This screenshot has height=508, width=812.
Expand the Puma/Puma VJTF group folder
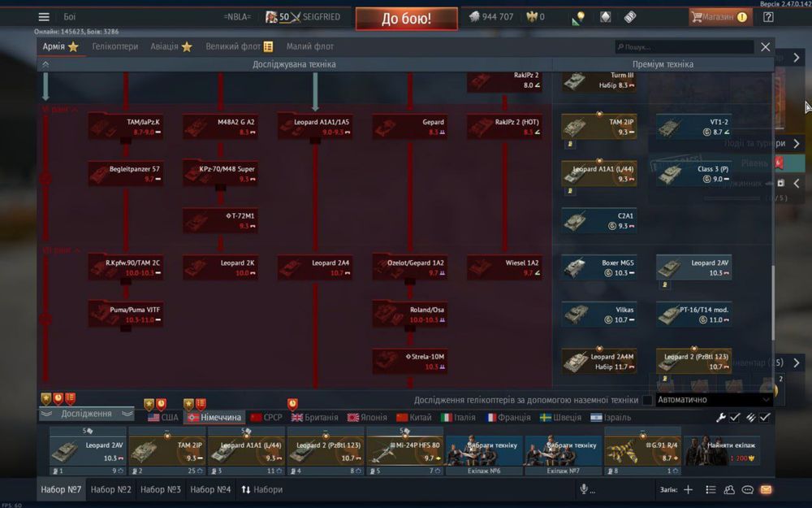point(126,315)
